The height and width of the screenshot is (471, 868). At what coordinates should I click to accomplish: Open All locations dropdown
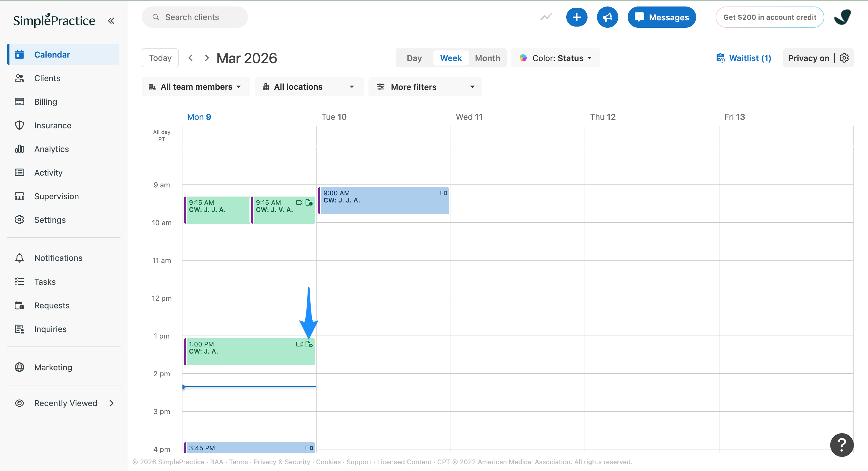pos(309,86)
